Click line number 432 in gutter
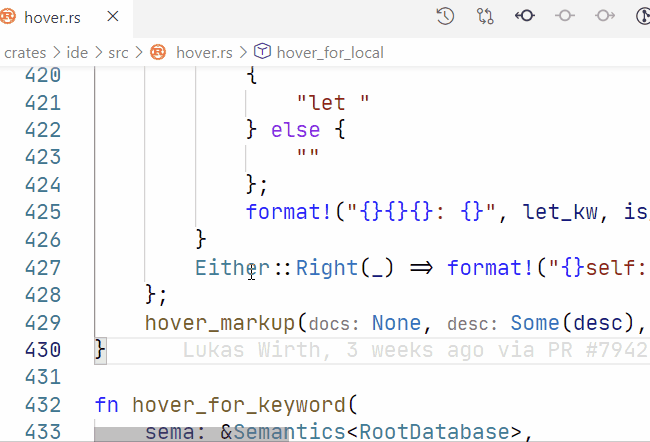Viewport: 650px width, 442px height. pyautogui.click(x=41, y=405)
